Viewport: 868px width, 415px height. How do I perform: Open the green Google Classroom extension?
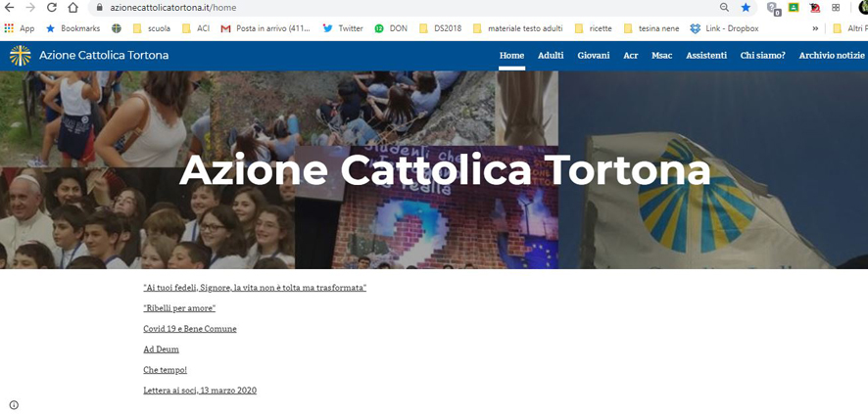[794, 8]
